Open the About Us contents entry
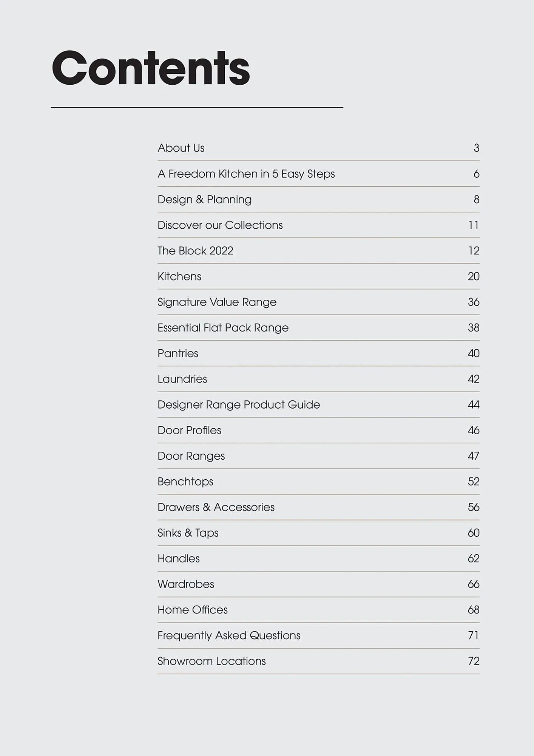The width and height of the screenshot is (534, 756). tap(181, 148)
